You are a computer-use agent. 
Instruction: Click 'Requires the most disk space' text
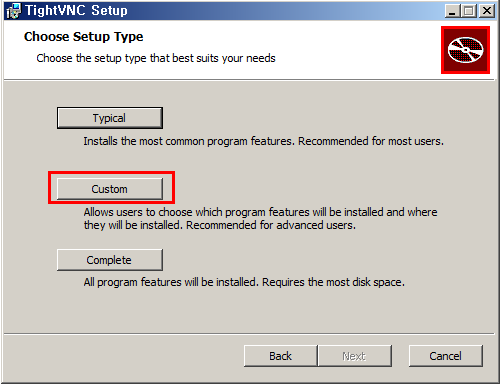[333, 282]
